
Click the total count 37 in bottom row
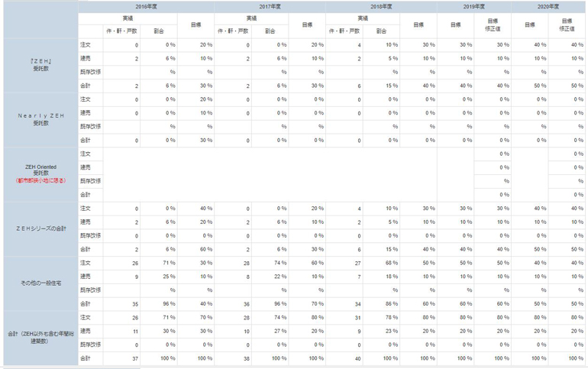pyautogui.click(x=135, y=358)
